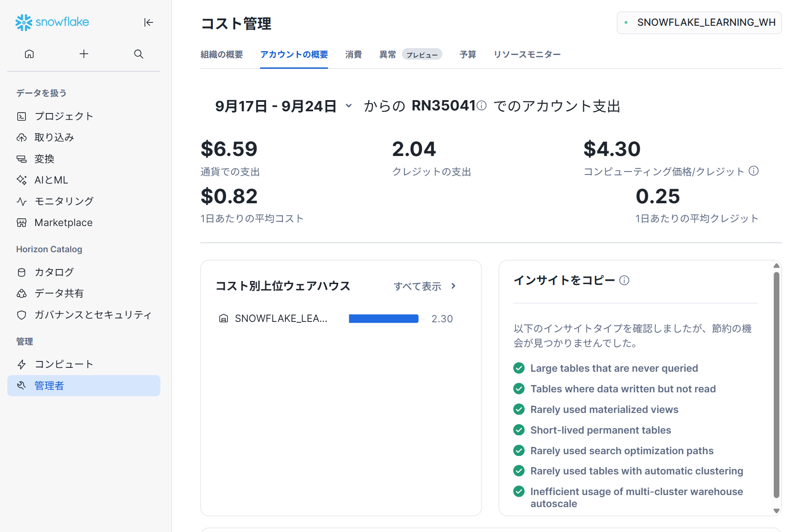
Task: Go to home via house icon
Action: click(x=29, y=54)
